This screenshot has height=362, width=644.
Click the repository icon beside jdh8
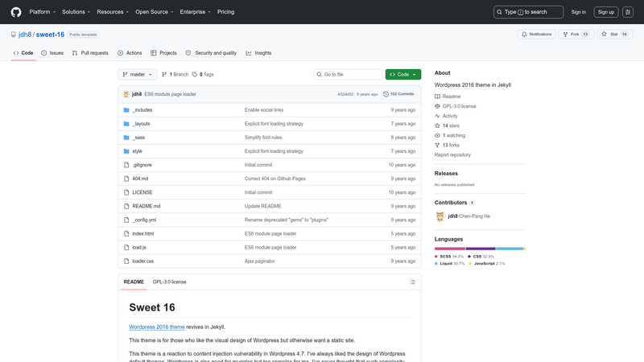click(14, 35)
